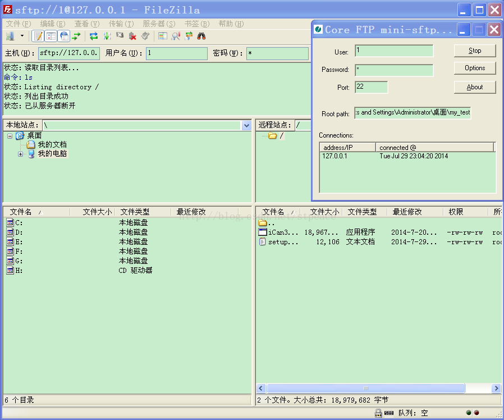Open the Site Manager dropdown arrow
Viewport: 504px width, 420px height.
pos(22,36)
